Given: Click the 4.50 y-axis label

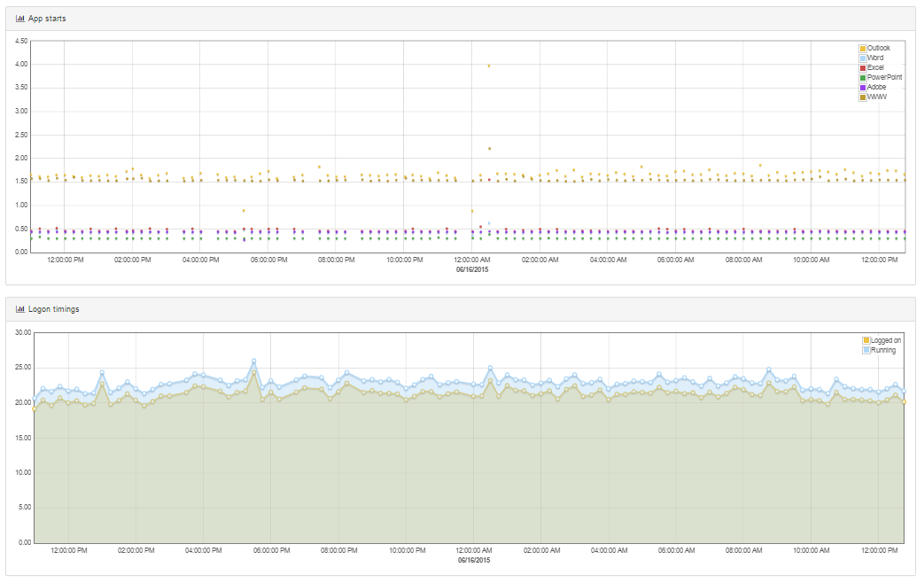Looking at the screenshot, I should 21,42.
